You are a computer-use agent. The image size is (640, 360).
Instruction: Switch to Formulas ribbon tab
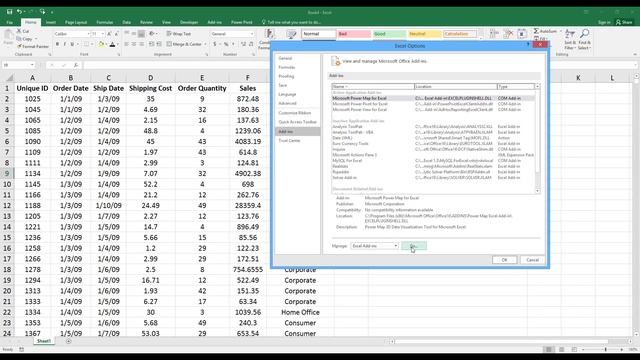[104, 22]
